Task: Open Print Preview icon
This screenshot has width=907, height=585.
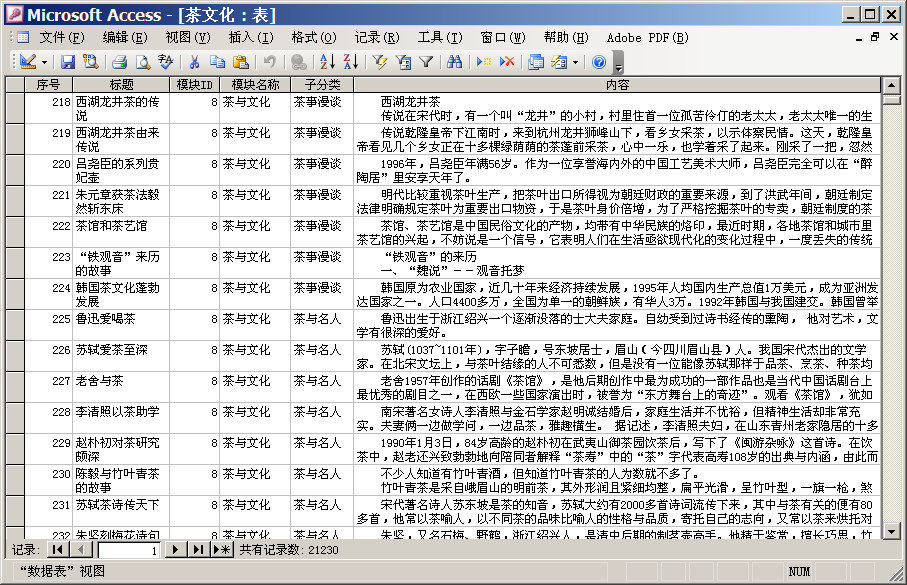Action: pyautogui.click(x=142, y=61)
